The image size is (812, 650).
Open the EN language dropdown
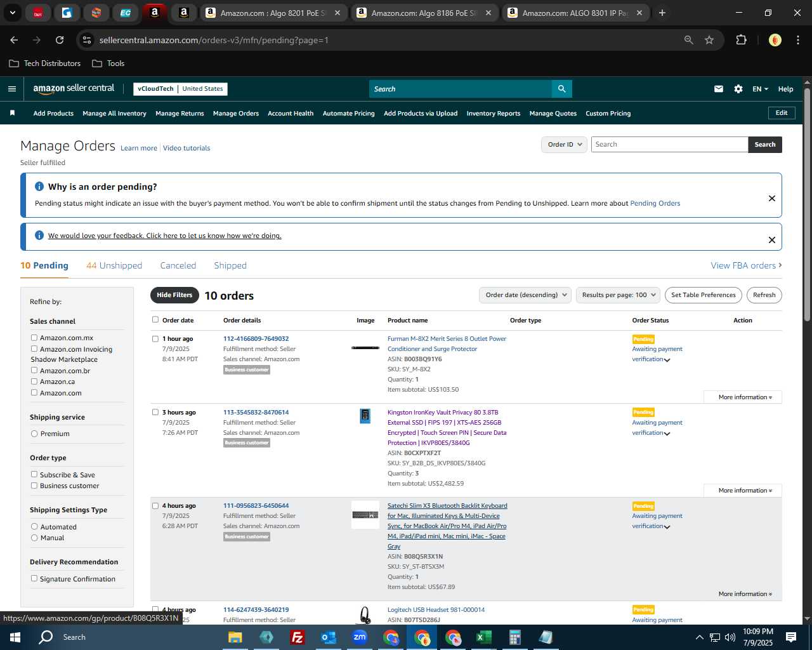(x=760, y=89)
